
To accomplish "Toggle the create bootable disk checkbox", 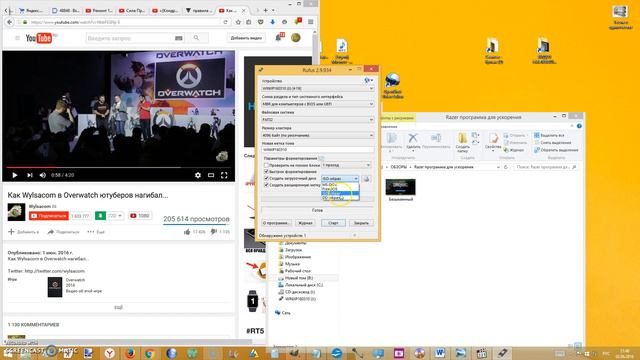I will (267, 178).
